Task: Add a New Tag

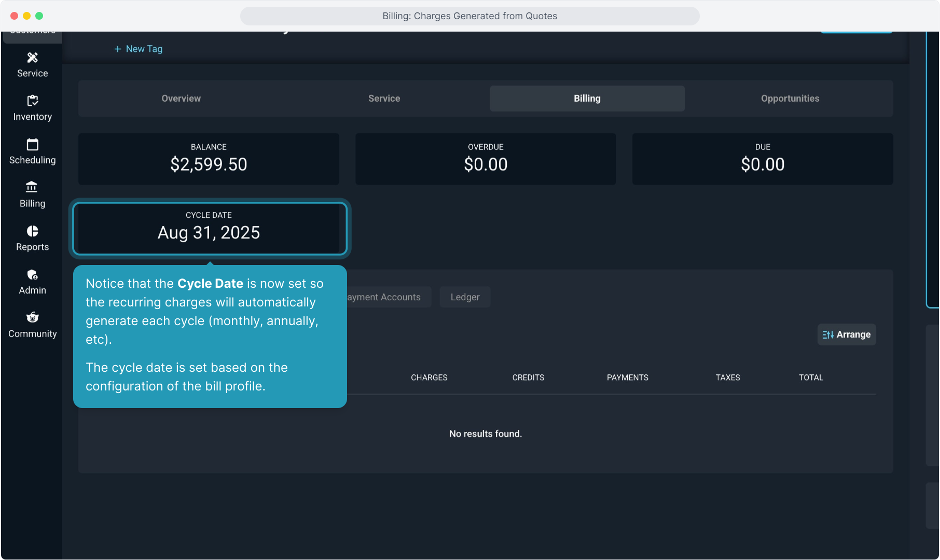Action: [139, 49]
